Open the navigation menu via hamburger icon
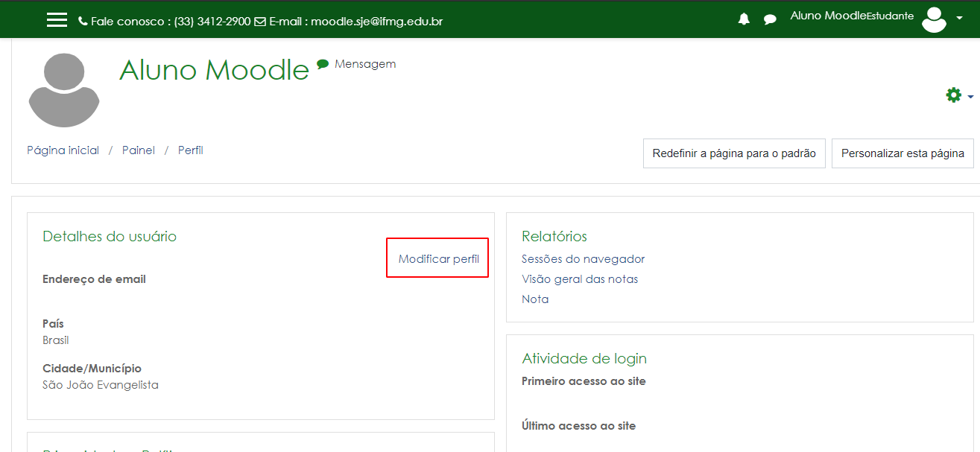Screen dimensions: 980x452 (56, 19)
